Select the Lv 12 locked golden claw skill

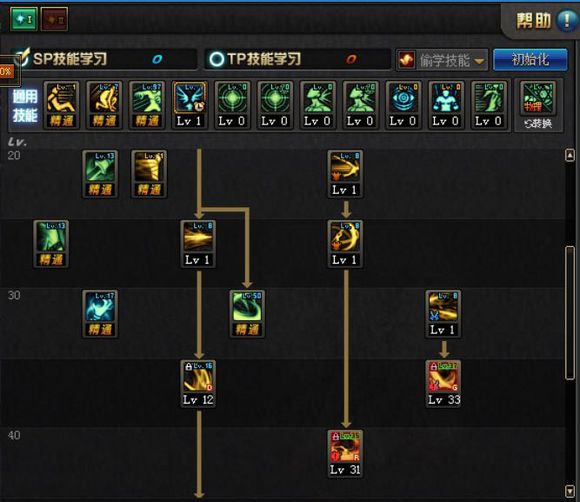pos(198,384)
